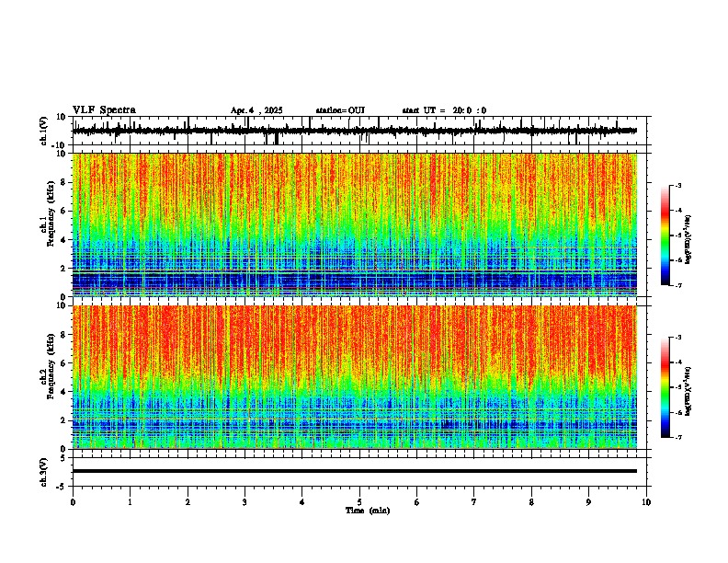Click the "-3" label on ch.1 color bar

[678, 185]
